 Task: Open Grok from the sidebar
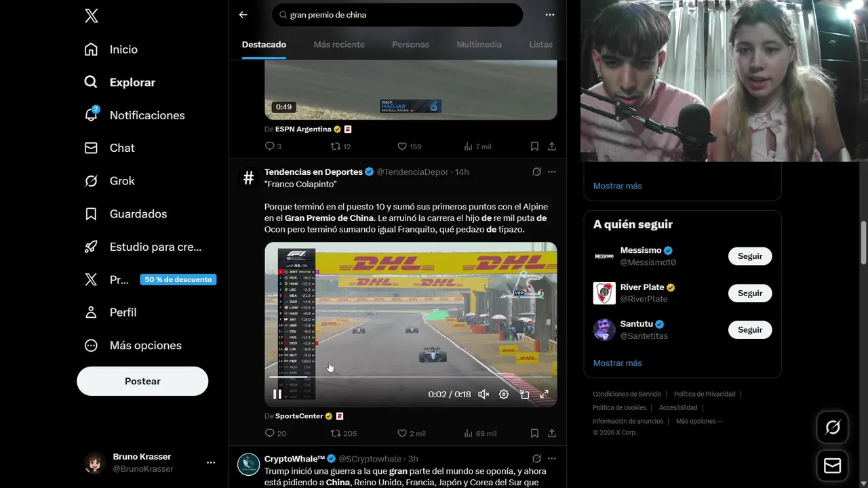coord(109,181)
